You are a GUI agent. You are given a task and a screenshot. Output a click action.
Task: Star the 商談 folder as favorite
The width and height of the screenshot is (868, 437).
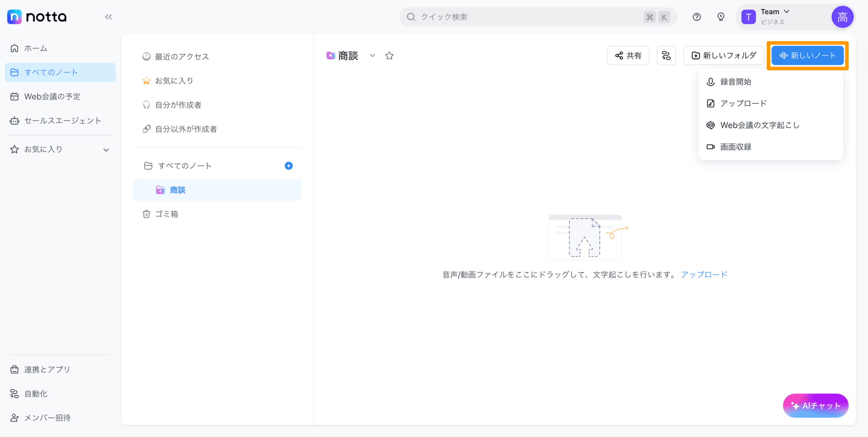tap(389, 56)
